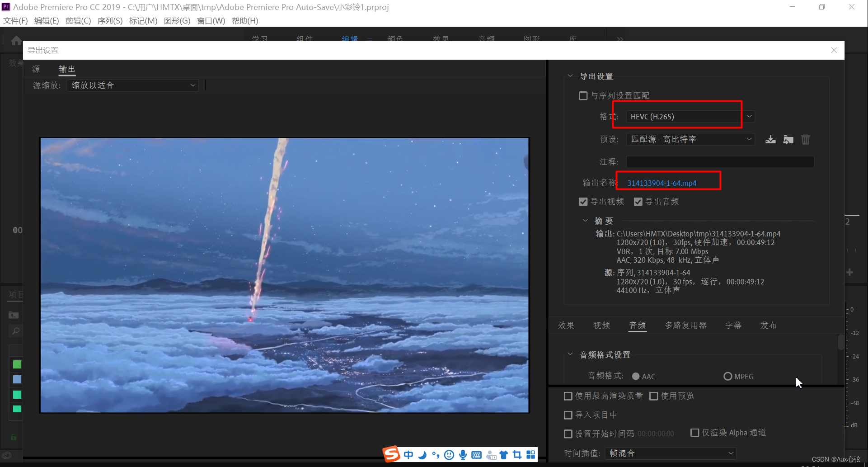
Task: Open the 窗口(W) menu
Action: 211,21
